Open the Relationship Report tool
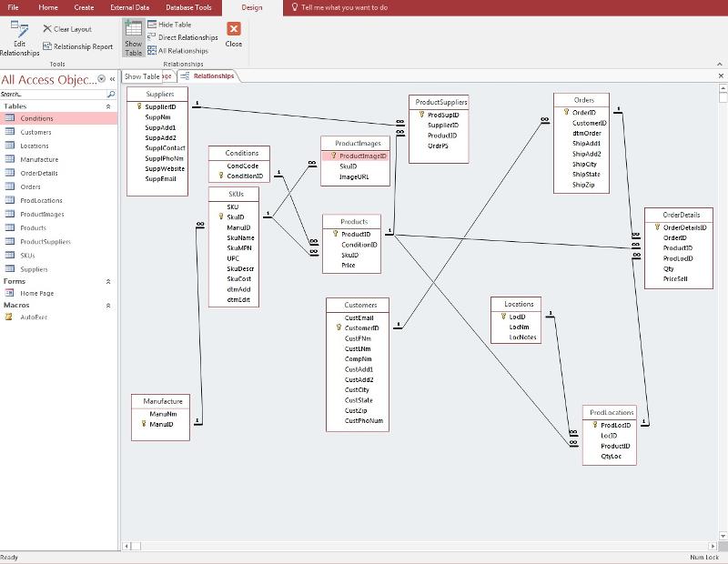 coord(47,46)
